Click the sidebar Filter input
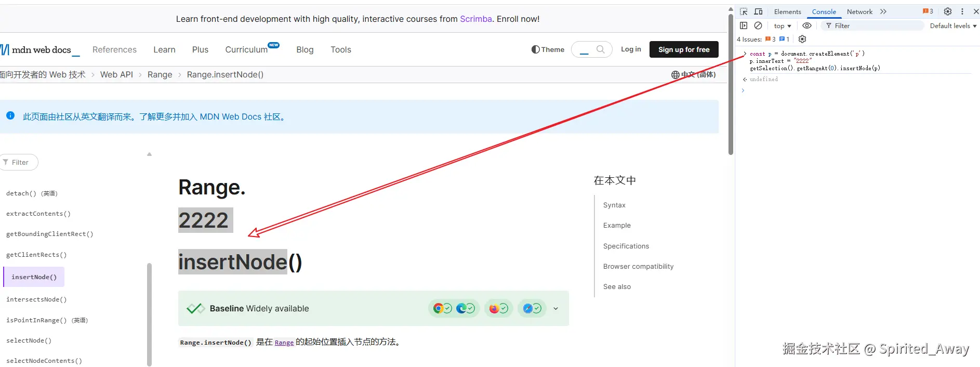The width and height of the screenshot is (980, 367). click(19, 162)
